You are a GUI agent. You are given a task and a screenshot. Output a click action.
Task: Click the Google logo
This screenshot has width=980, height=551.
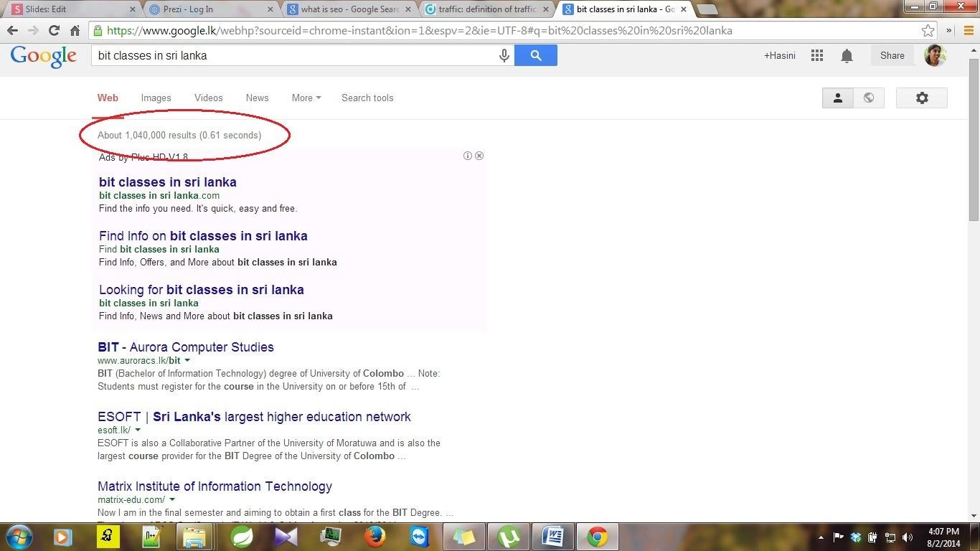(x=43, y=57)
